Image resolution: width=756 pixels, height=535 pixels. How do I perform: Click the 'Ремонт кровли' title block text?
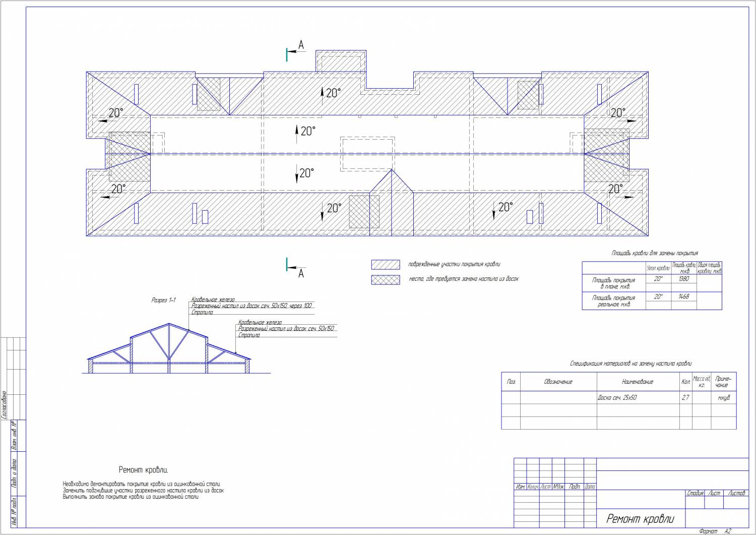click(x=640, y=518)
